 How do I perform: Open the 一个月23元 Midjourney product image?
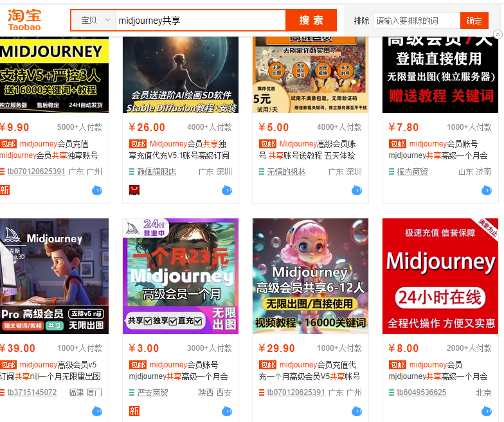181,276
